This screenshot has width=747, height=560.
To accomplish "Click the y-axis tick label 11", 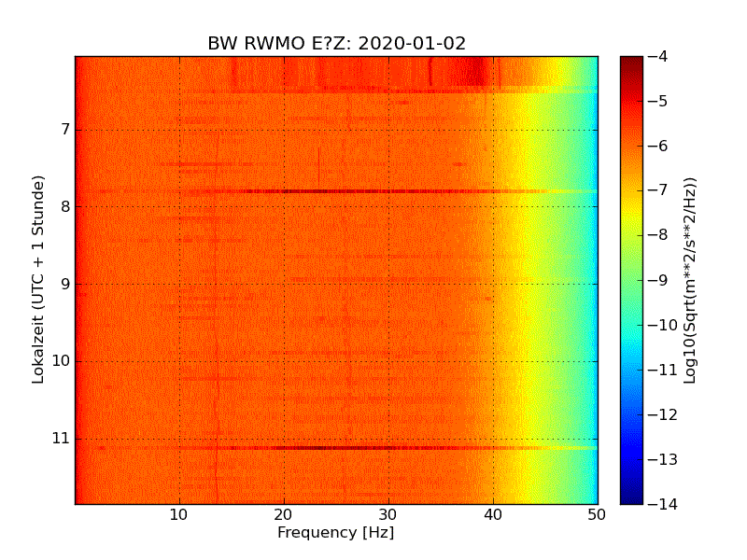I will click(61, 438).
